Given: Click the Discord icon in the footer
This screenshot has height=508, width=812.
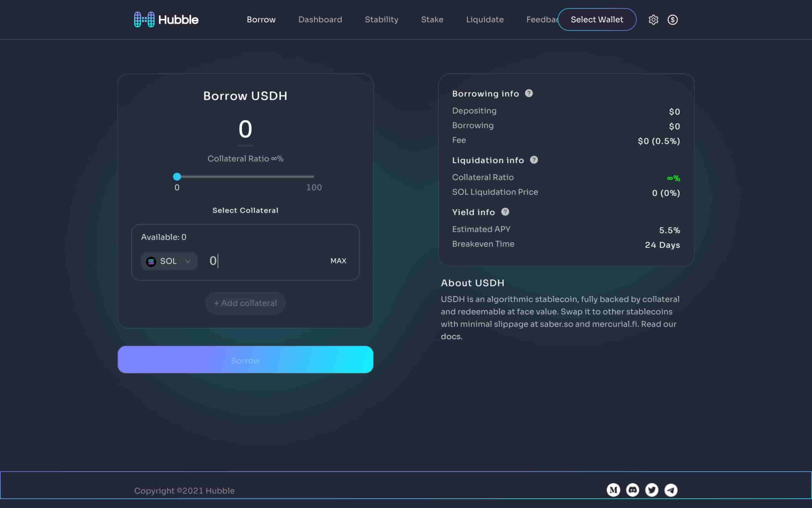Looking at the screenshot, I should click(632, 490).
